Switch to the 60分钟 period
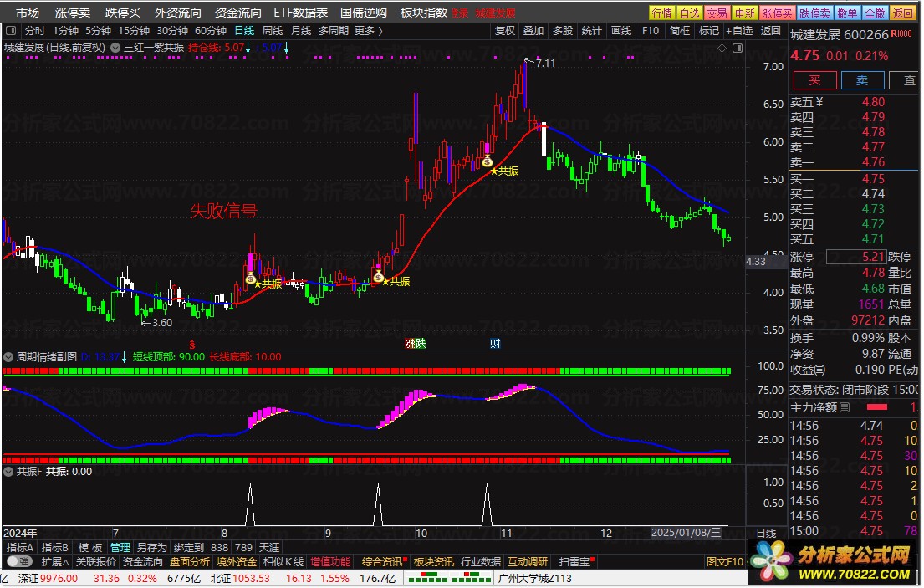This screenshot has height=588, width=924. 211,31
